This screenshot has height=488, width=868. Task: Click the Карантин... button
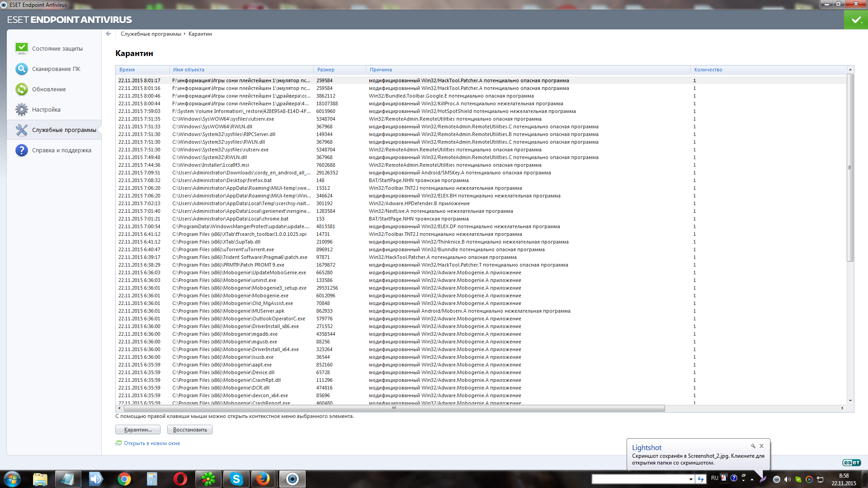tap(138, 430)
